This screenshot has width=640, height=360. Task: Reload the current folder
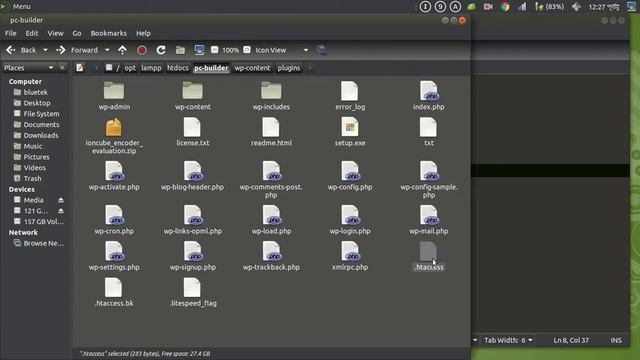[161, 50]
